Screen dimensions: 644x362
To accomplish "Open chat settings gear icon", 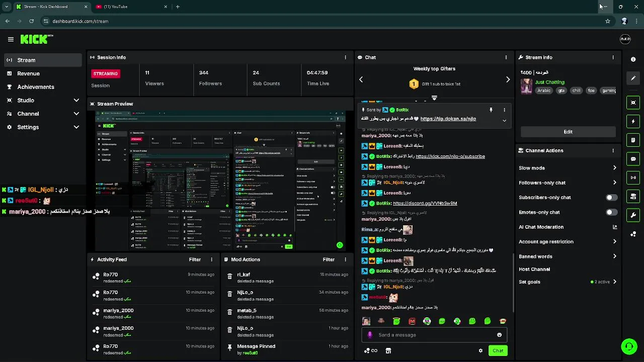I will tap(480, 351).
